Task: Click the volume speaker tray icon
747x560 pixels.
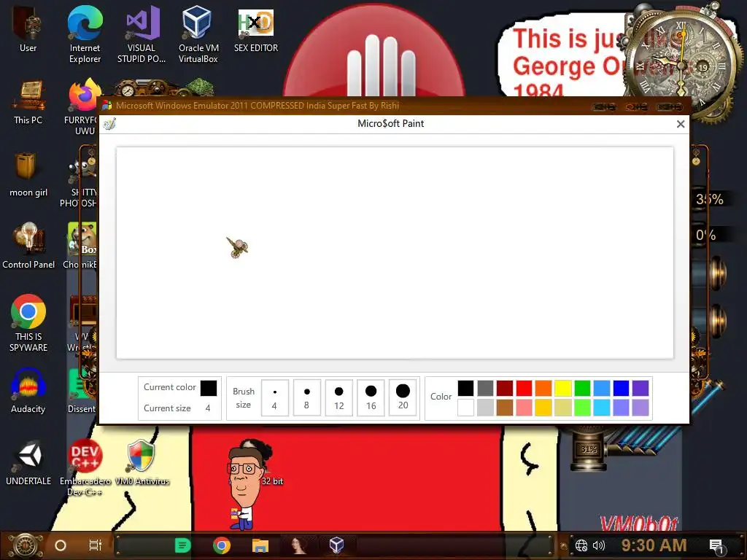Action: click(599, 545)
